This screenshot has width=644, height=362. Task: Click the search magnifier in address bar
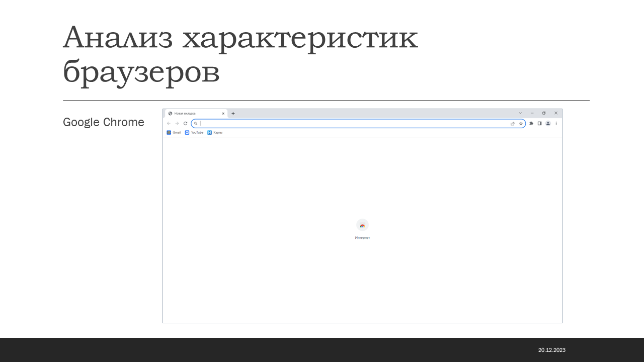(x=196, y=123)
